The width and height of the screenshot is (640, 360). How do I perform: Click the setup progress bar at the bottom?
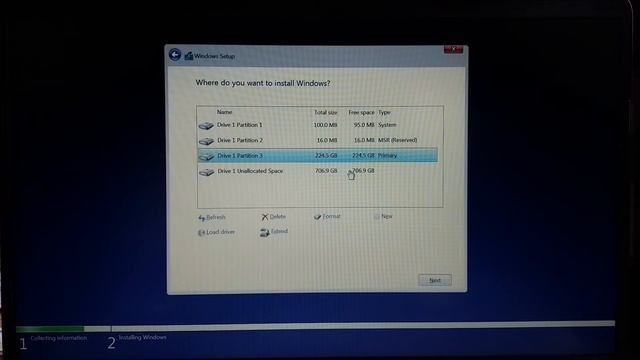315,327
